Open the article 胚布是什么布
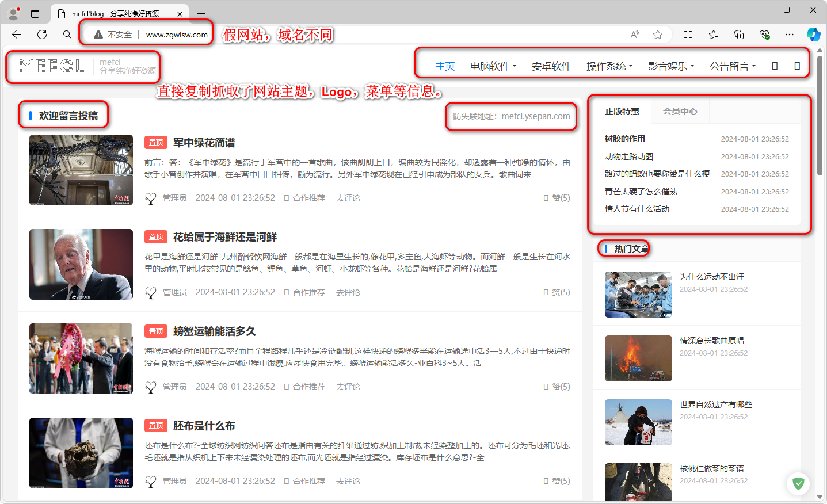Viewport: 827px width, 504px height. pos(204,426)
